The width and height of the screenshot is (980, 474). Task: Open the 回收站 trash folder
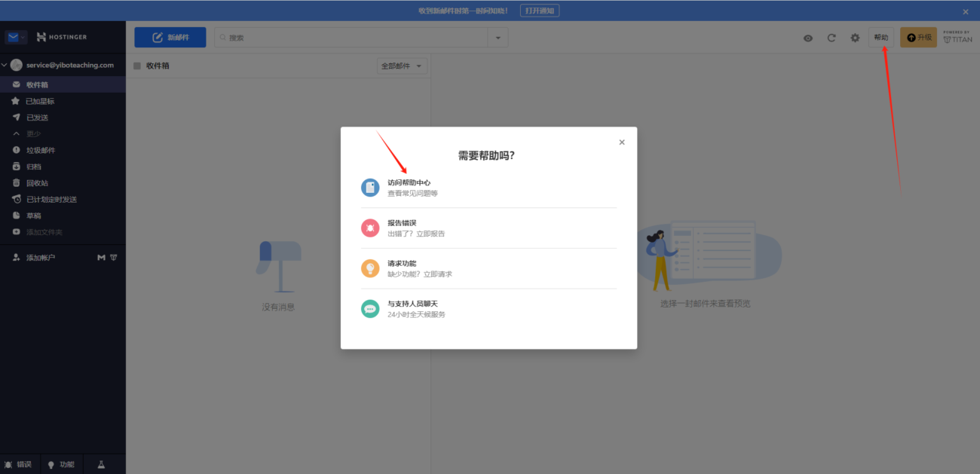point(63,183)
